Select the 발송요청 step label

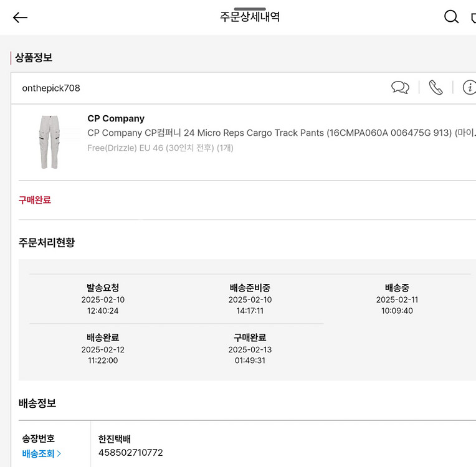coord(103,288)
